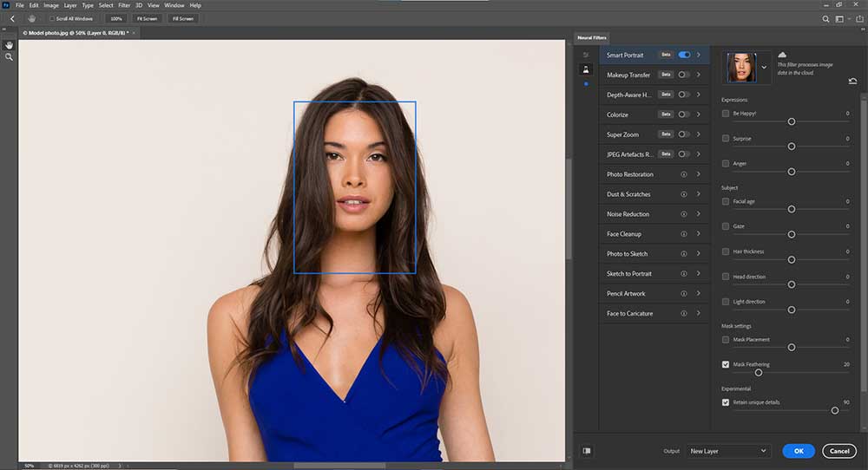Select the Zoom tool magnifier
The width and height of the screenshot is (868, 470).
(x=9, y=57)
